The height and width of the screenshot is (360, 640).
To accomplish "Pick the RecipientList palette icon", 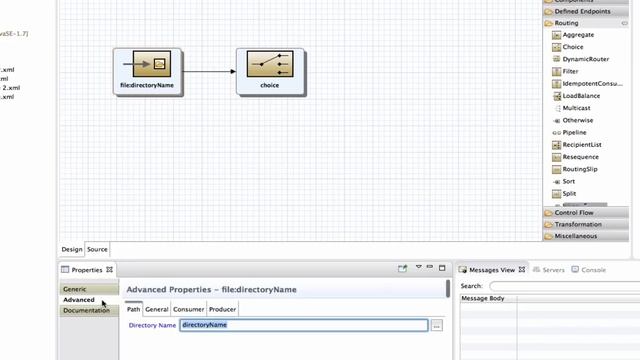I will pyautogui.click(x=556, y=145).
